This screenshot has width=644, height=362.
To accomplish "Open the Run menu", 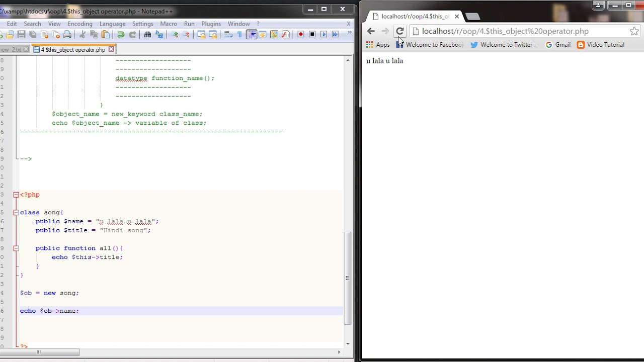I will point(189,24).
